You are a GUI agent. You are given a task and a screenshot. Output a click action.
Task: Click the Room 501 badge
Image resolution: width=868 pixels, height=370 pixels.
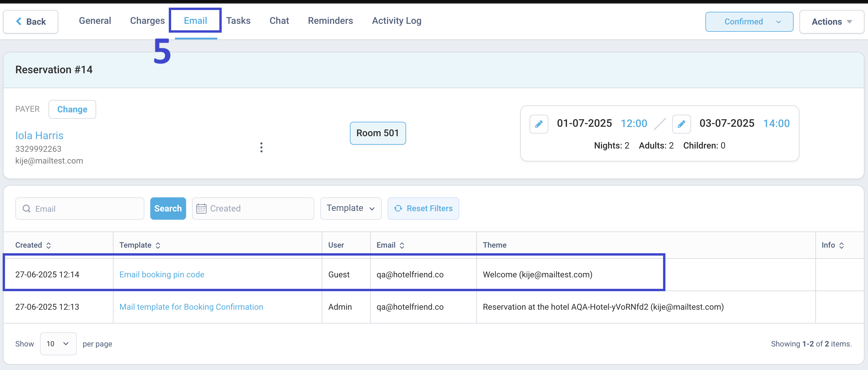(x=377, y=133)
